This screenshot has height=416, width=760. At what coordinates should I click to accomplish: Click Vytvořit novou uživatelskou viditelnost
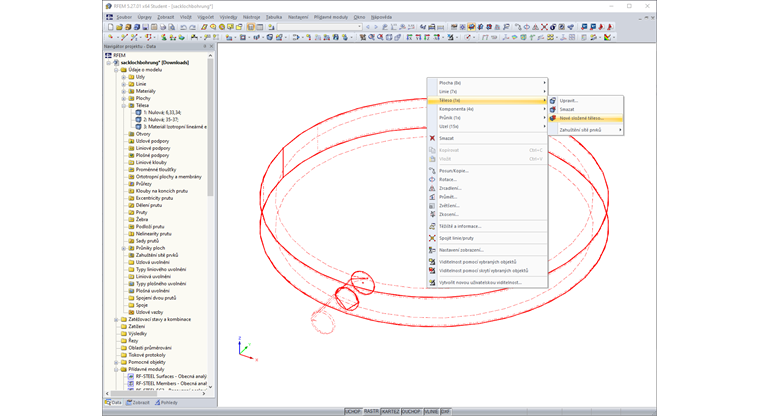pos(488,282)
